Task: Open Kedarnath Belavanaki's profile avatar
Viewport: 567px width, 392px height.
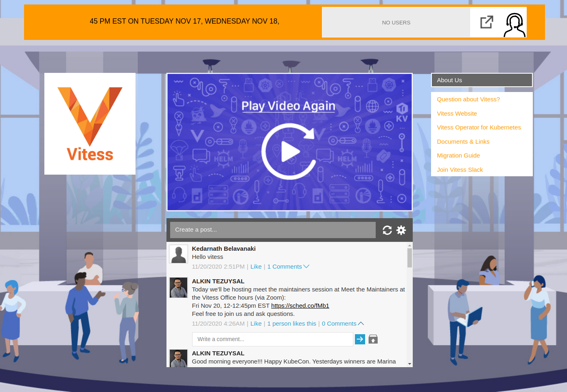Action: tap(178, 254)
